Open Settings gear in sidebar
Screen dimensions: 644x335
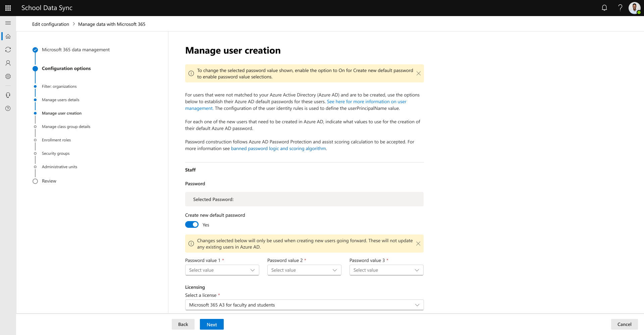coord(8,76)
